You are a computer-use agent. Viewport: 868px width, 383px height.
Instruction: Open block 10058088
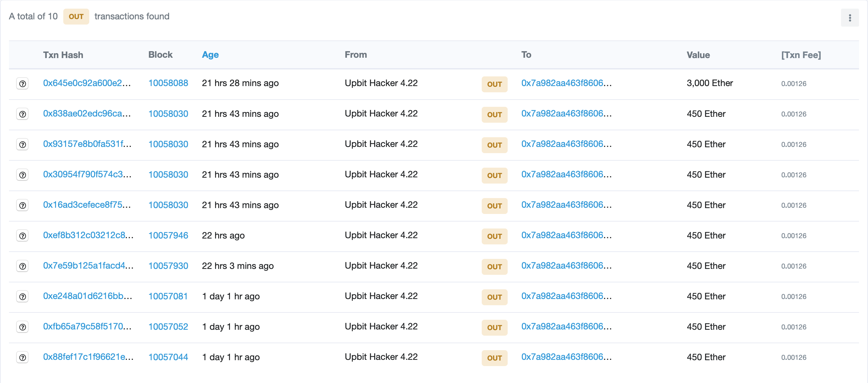coord(168,83)
